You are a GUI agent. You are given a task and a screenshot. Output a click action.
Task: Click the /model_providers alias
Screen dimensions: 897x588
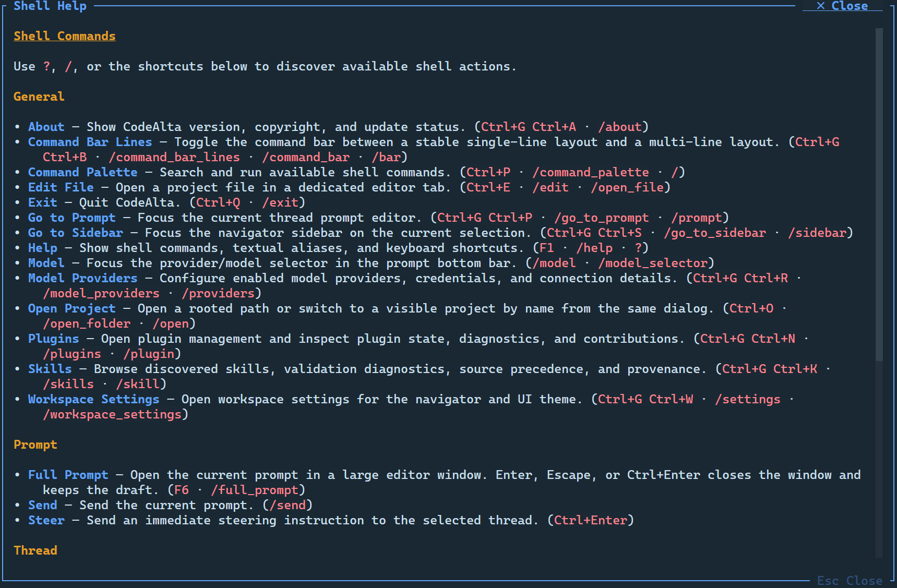tap(101, 293)
